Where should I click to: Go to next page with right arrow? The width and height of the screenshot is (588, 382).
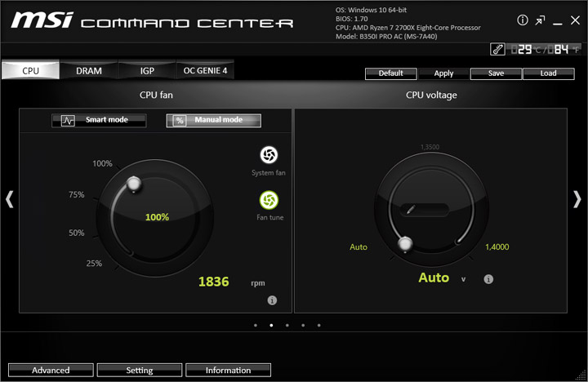pos(577,199)
